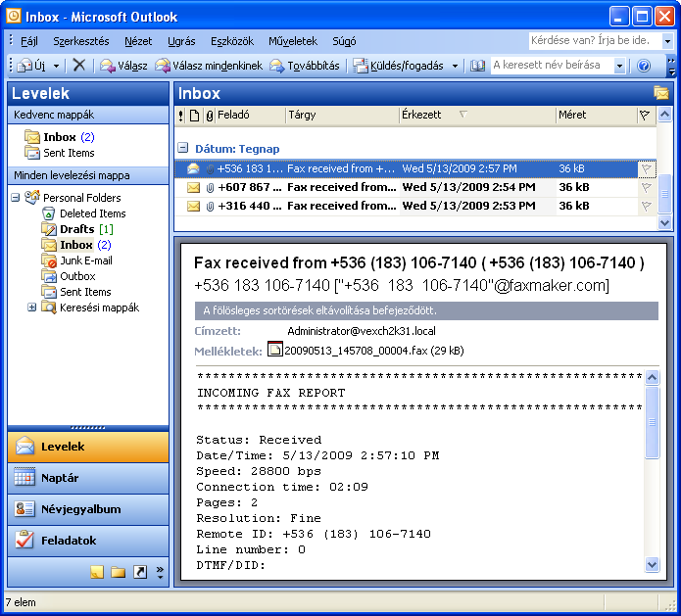Sort by importance column header
681x616 pixels.
(181, 116)
